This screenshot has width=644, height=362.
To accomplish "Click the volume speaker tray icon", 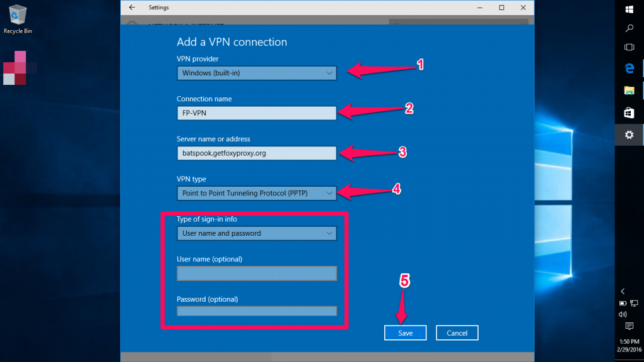I will point(623,314).
